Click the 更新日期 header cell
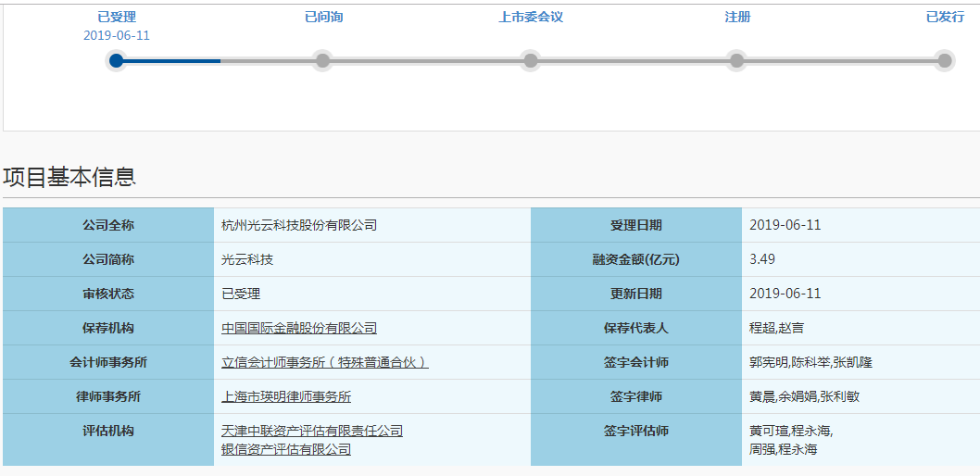This screenshot has width=980, height=476. 636,294
